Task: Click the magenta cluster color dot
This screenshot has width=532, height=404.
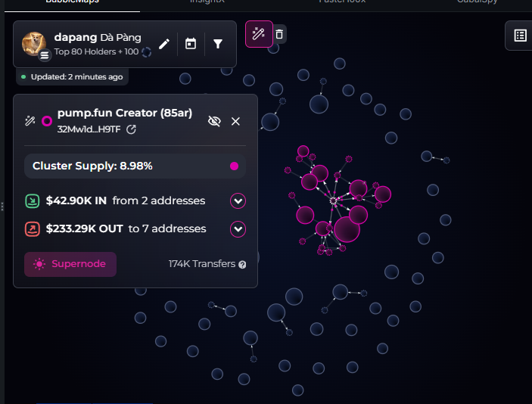Action: [234, 166]
